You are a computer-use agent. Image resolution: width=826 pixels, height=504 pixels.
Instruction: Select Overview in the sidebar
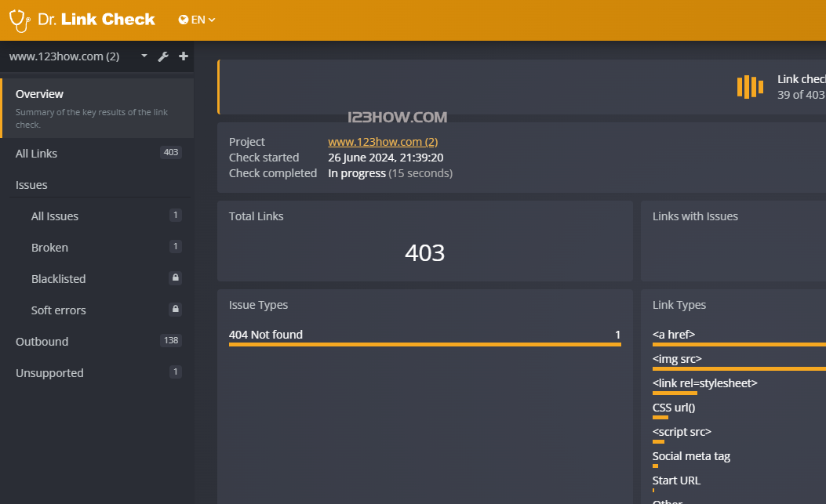click(39, 94)
